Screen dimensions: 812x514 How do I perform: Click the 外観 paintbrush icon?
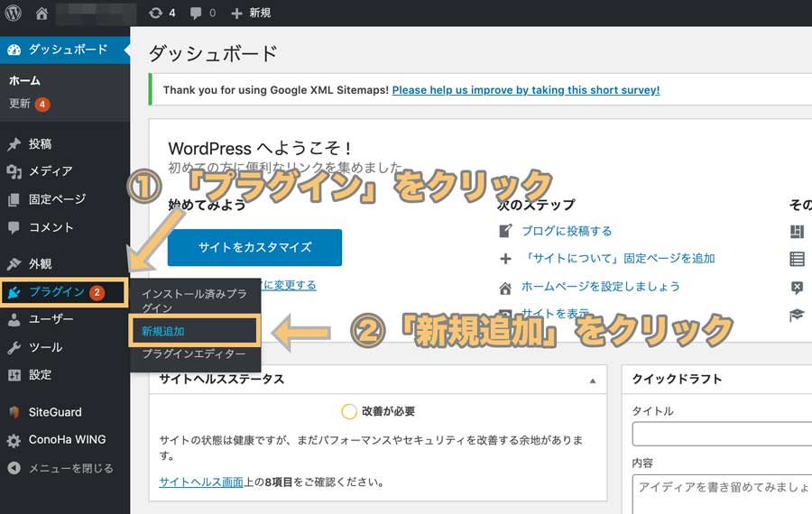click(14, 264)
